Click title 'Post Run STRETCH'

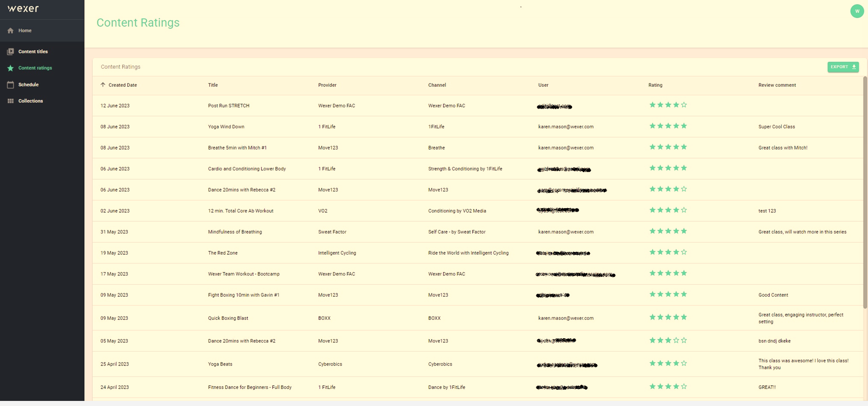click(228, 106)
